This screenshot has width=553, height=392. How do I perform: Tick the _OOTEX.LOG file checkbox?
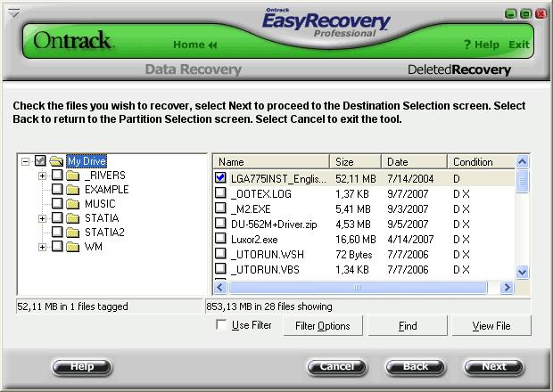221,192
